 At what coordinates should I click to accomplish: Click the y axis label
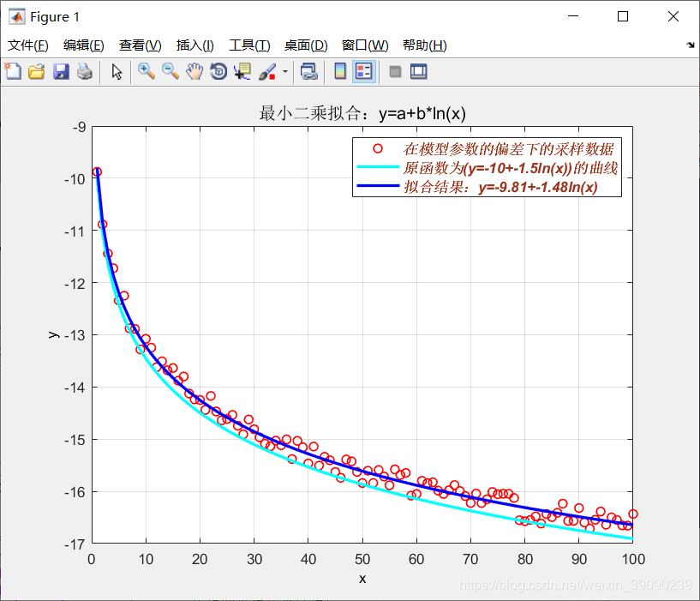coord(53,334)
